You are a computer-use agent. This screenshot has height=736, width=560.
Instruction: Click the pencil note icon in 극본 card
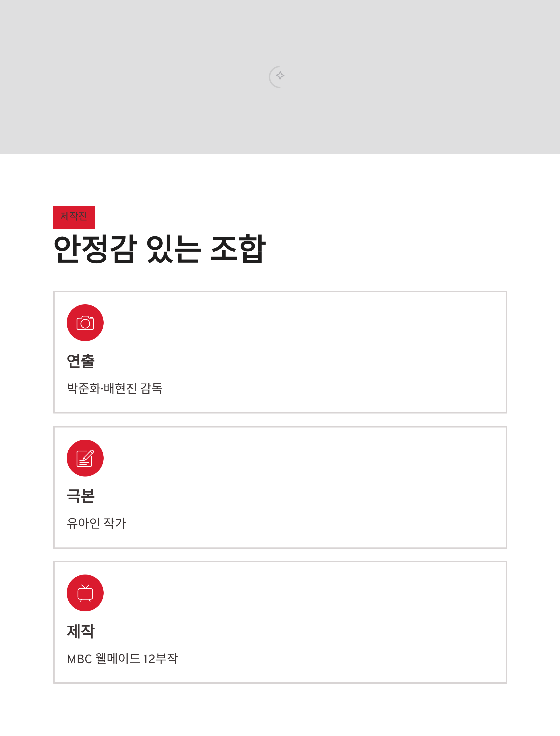85,458
